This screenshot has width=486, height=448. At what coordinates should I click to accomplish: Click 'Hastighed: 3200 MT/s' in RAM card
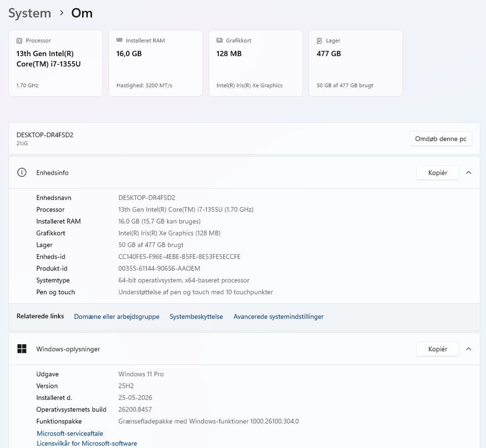(144, 85)
